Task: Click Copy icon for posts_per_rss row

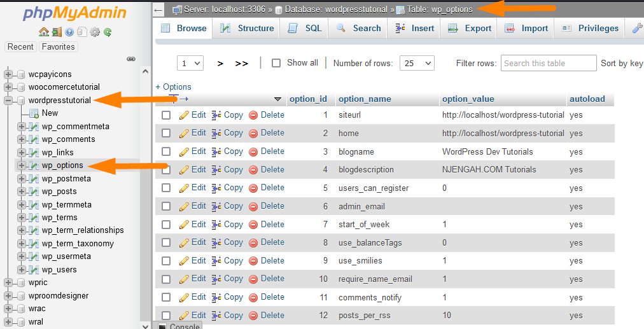Action: point(216,316)
